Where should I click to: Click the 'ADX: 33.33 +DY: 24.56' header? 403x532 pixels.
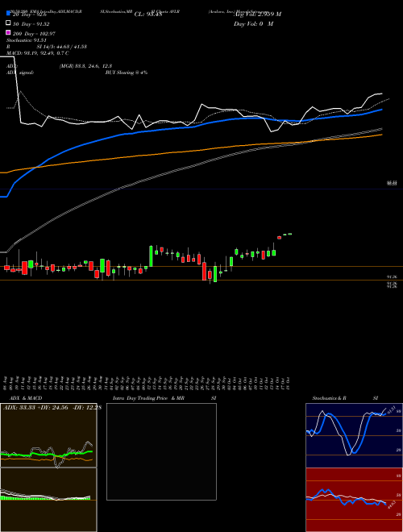[36, 408]
